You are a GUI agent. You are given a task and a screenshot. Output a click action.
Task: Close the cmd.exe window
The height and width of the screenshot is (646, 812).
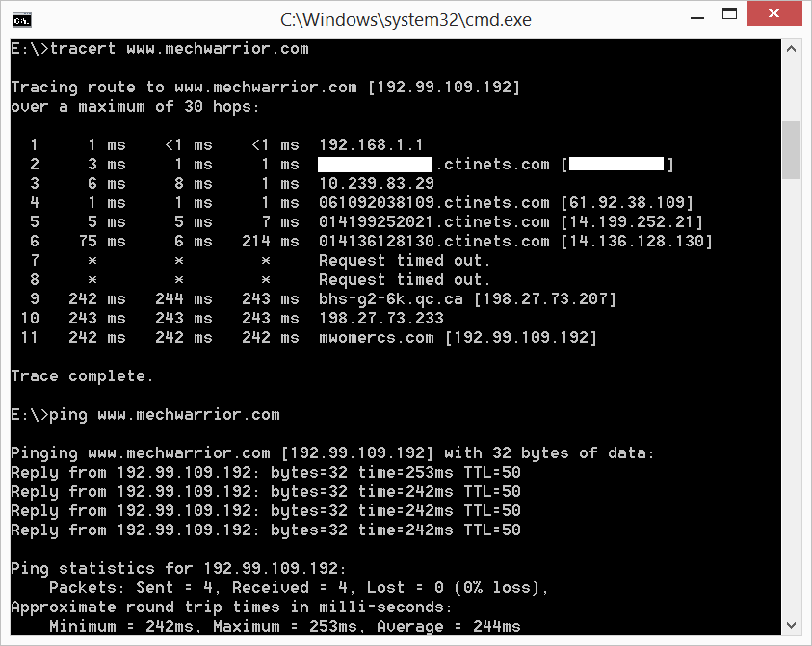(773, 13)
